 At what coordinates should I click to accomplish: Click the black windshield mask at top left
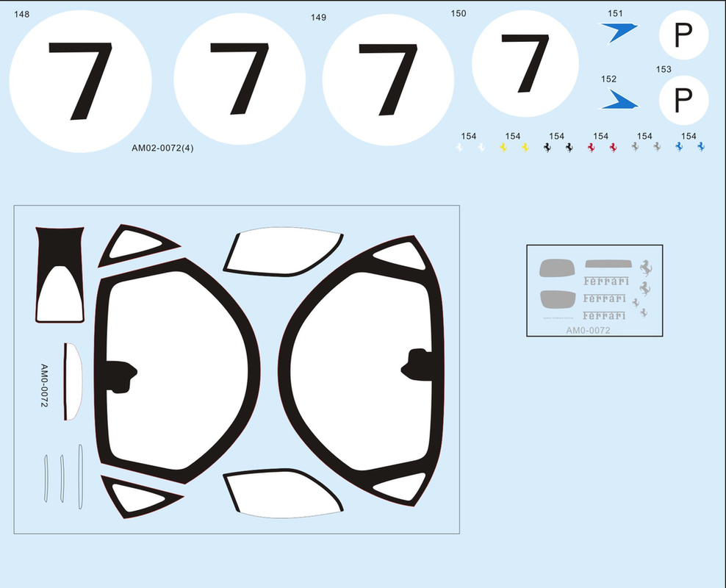[60, 275]
